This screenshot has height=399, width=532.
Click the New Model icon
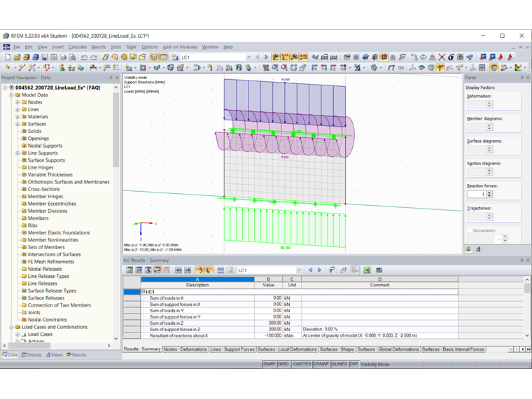(8, 57)
